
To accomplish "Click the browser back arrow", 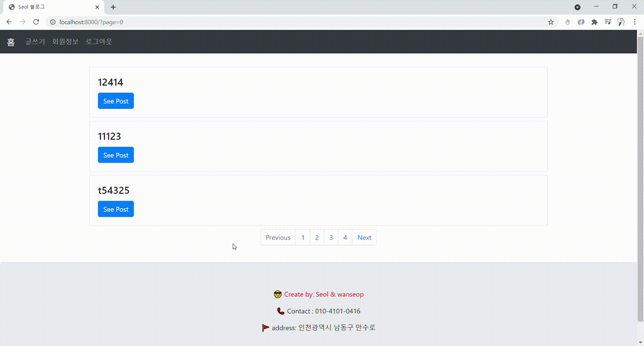I will [9, 22].
